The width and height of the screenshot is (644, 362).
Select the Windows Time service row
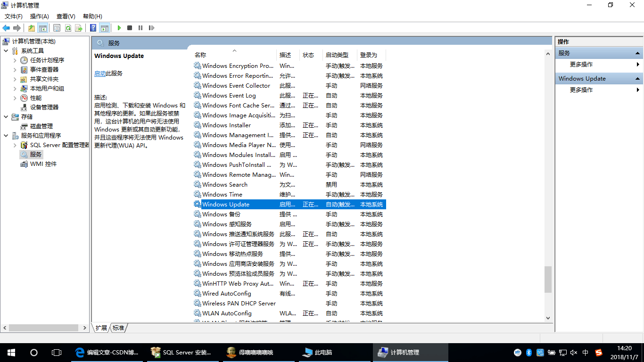click(289, 195)
